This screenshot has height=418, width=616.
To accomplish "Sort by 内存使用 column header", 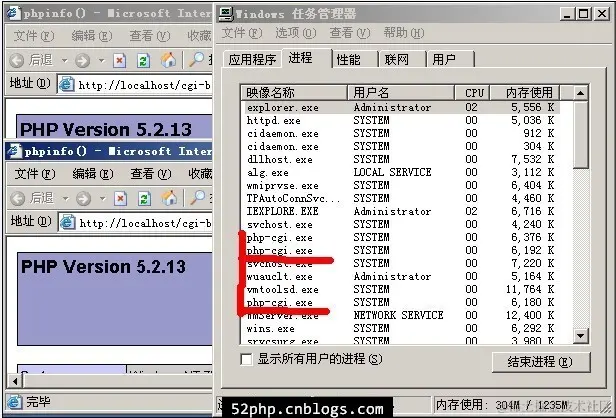I will tap(525, 93).
